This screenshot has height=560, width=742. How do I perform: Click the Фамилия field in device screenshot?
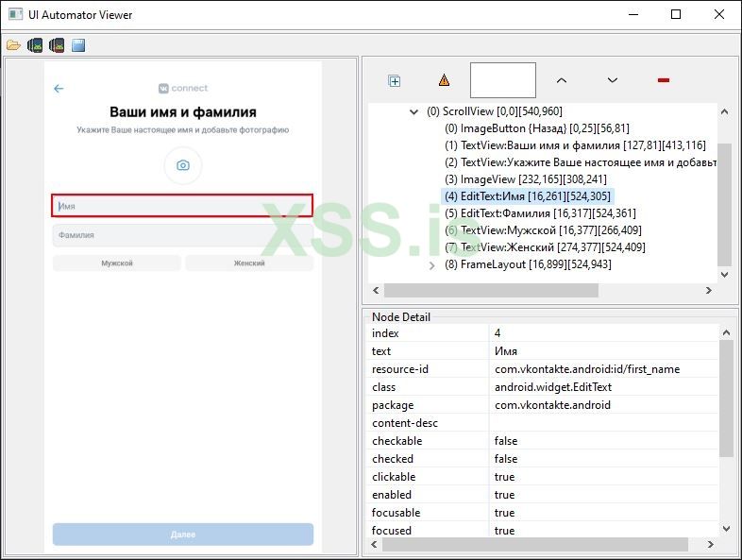(x=182, y=235)
